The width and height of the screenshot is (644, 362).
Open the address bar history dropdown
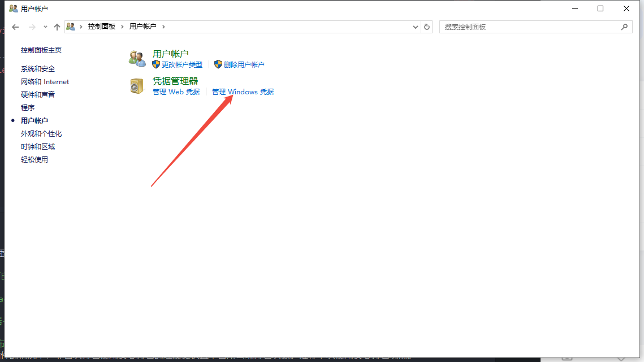(415, 27)
